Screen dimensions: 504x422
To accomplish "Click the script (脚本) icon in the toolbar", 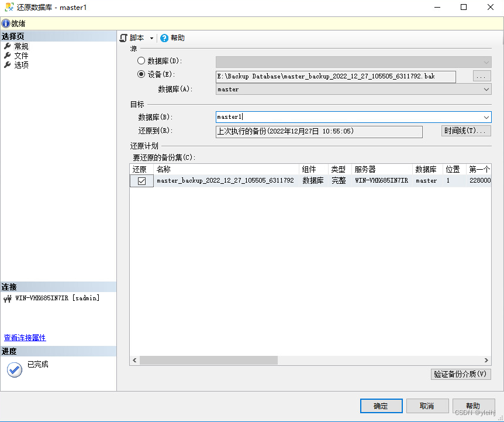I will [x=123, y=37].
